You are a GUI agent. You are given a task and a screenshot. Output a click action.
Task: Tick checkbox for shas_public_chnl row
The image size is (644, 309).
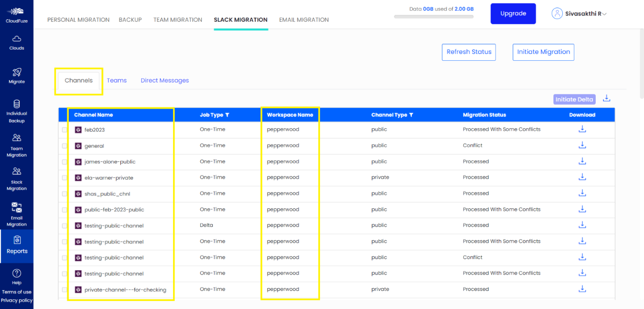(x=65, y=194)
